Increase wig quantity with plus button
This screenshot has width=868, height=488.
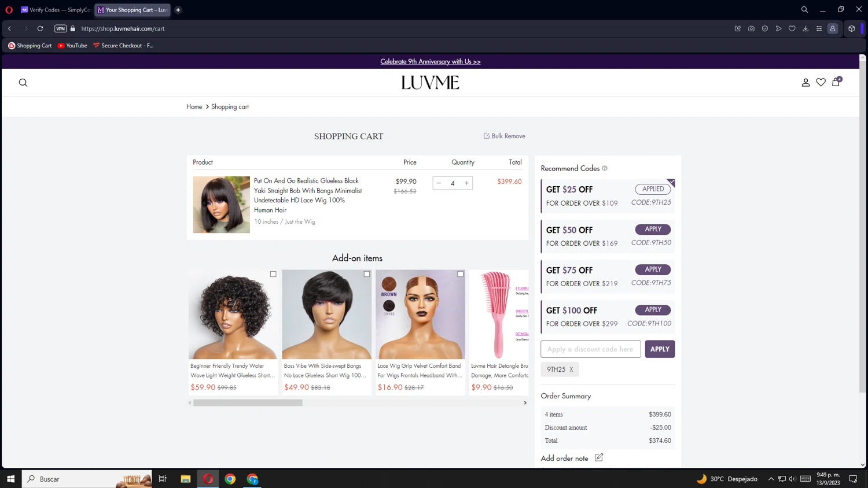(466, 183)
